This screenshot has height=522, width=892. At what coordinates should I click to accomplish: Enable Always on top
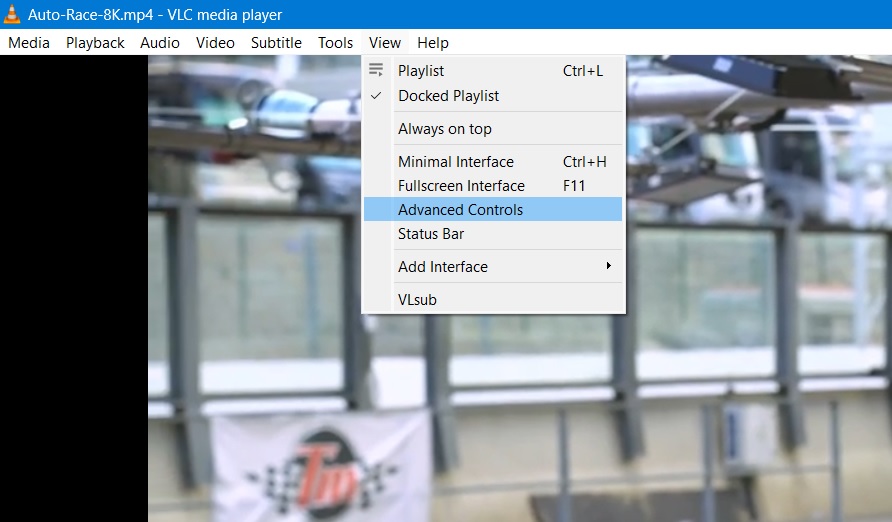[x=493, y=129]
